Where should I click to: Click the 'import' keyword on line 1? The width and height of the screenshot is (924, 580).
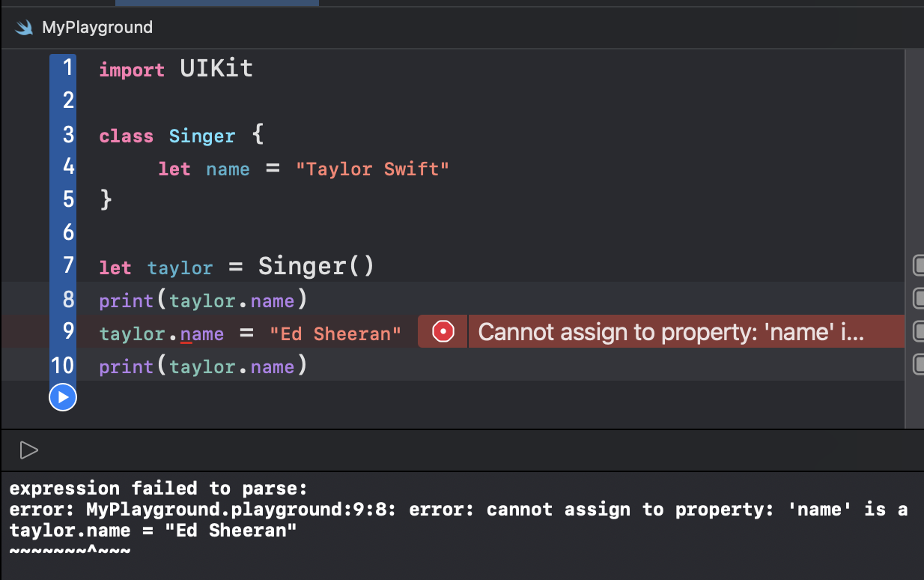132,70
